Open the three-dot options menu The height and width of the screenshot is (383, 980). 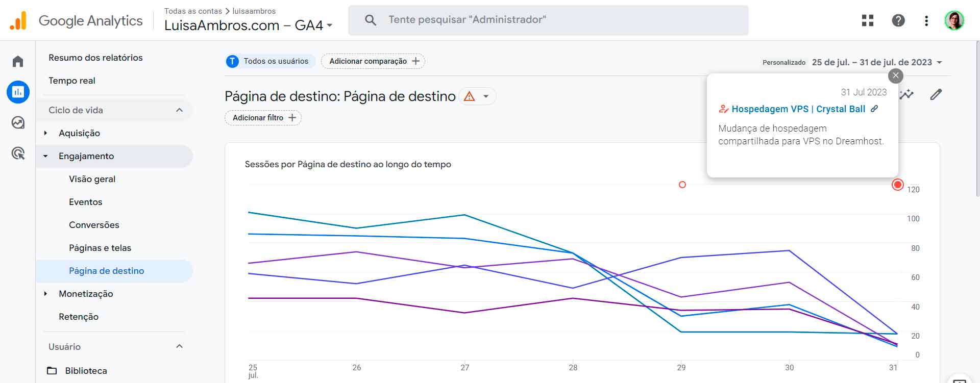click(x=926, y=20)
